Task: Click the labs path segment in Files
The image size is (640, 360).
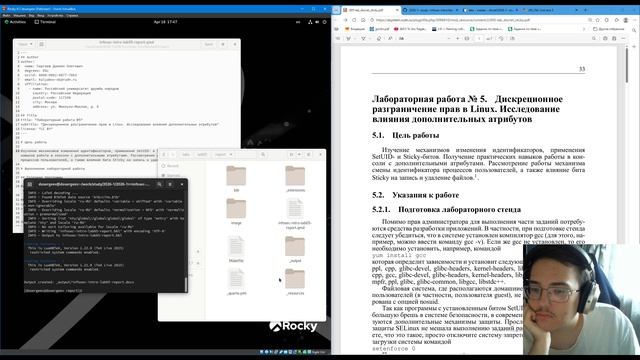Action: click(x=186, y=155)
